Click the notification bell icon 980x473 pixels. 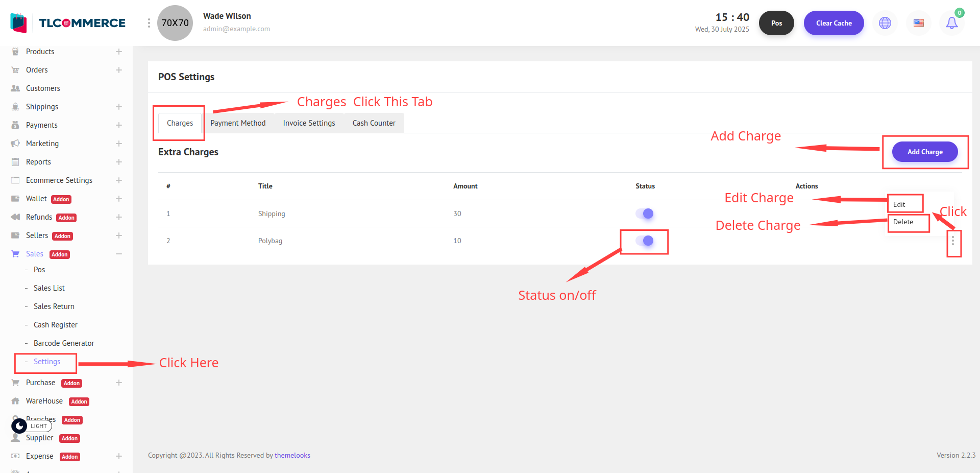click(x=951, y=23)
